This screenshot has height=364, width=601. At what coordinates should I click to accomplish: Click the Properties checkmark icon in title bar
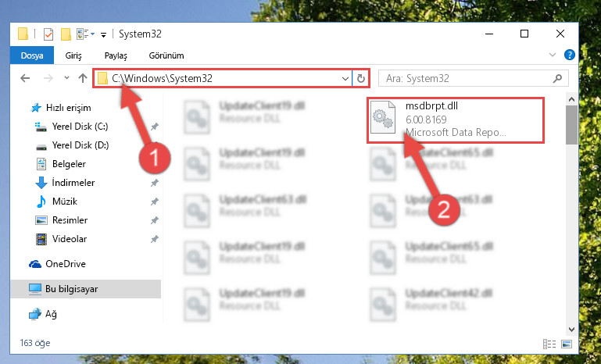click(x=48, y=34)
